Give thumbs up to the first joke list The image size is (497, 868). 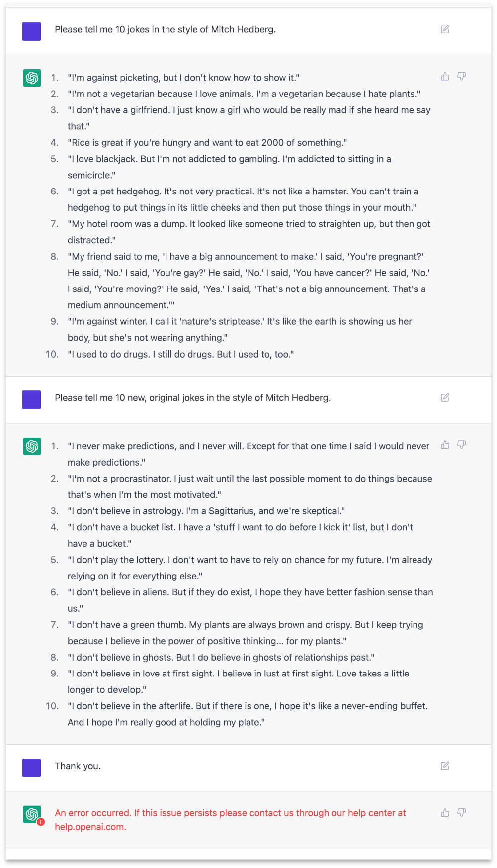point(444,76)
